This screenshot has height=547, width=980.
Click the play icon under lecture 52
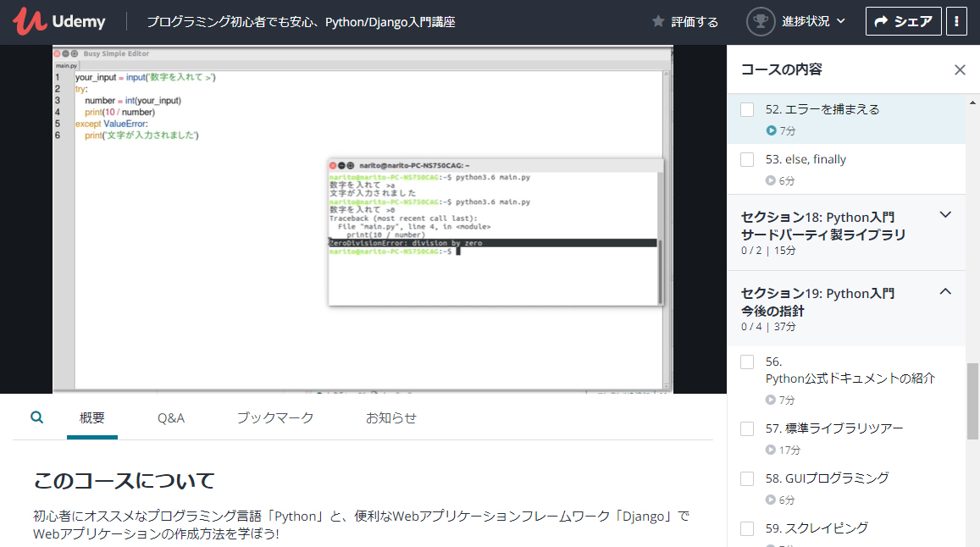coord(772,130)
